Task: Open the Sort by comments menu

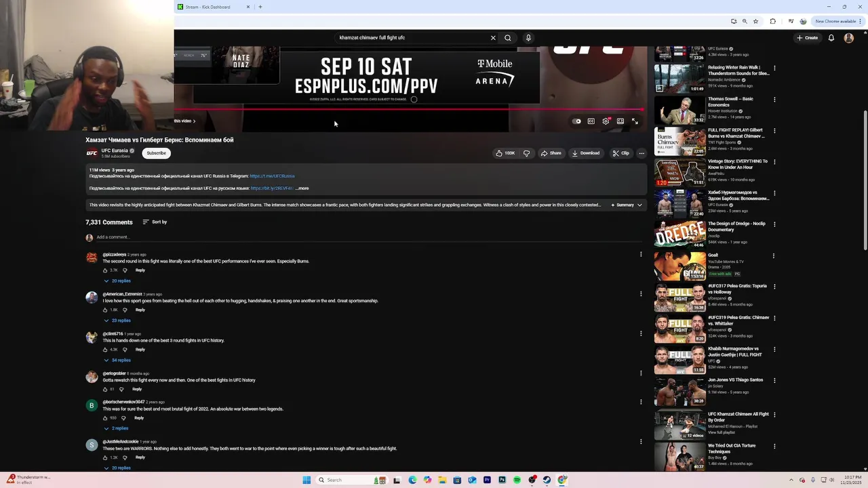Action: pyautogui.click(x=155, y=222)
